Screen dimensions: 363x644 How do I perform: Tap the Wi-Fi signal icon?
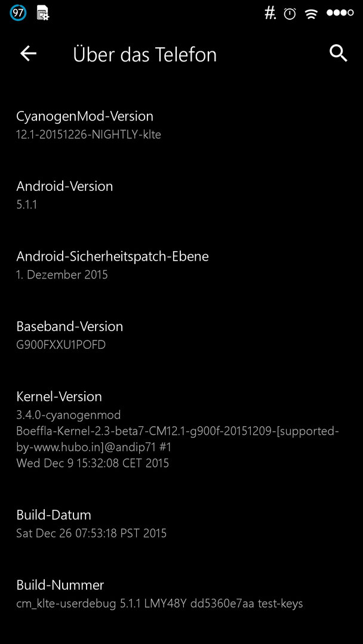coord(311,14)
